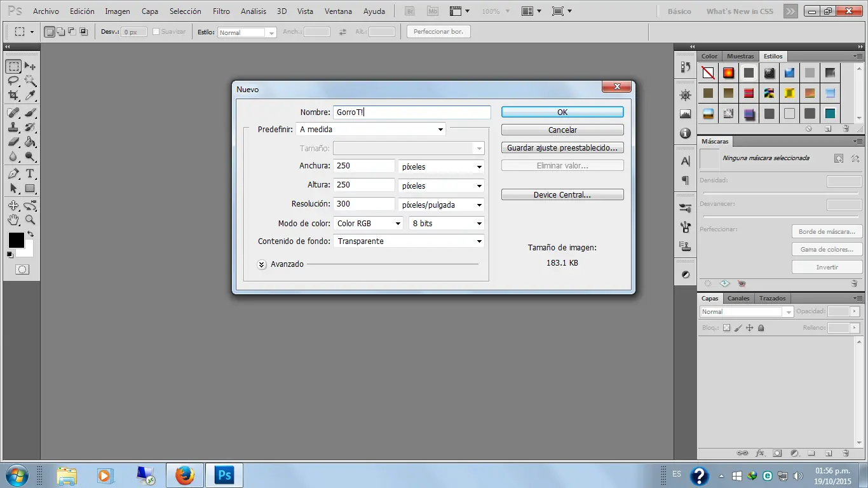Select the Eraser tool

pos(13,142)
